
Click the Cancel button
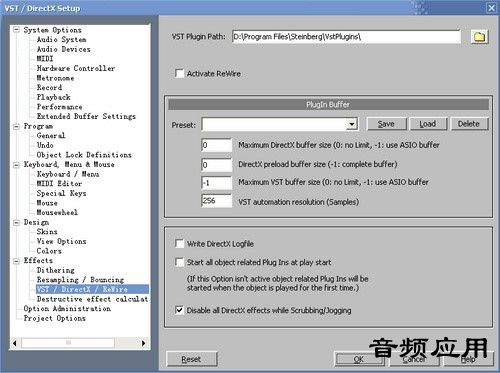(x=413, y=359)
